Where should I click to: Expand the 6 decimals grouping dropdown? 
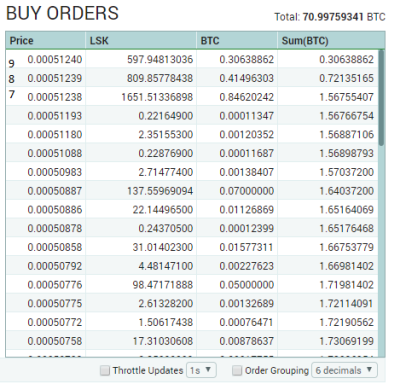(344, 370)
